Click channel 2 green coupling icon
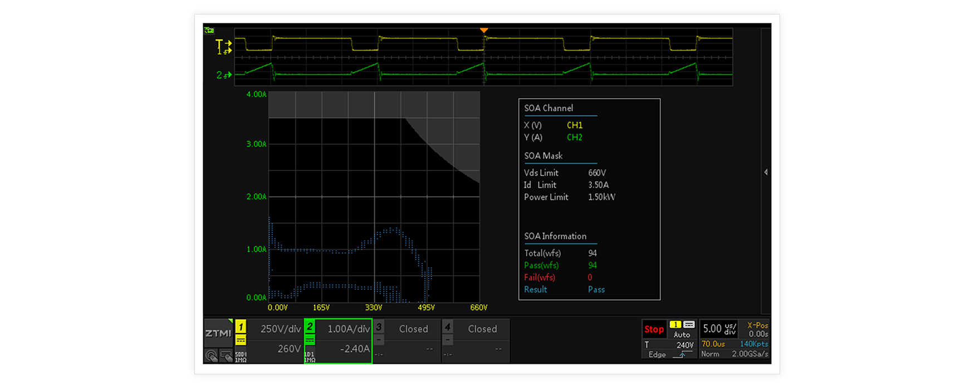 [310, 340]
